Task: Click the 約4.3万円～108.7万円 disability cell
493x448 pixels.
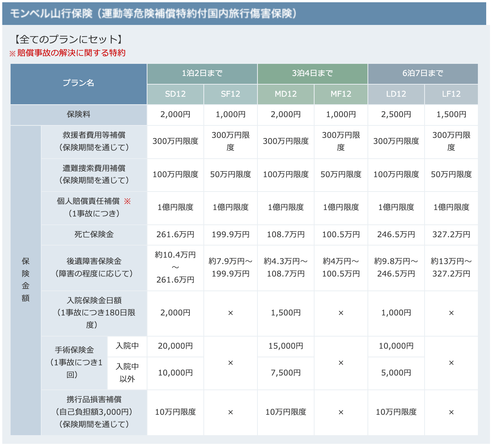Action: click(286, 268)
